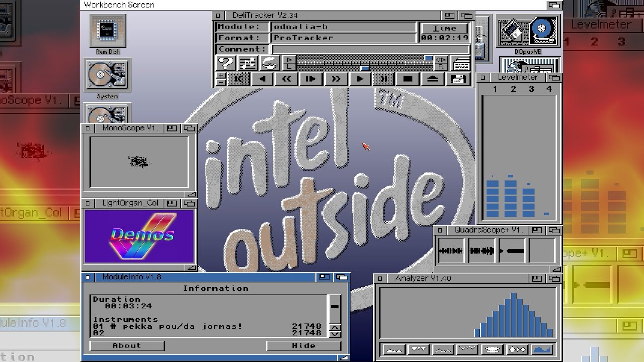
Task: Click the Levelmeter channel 1 label
Action: coord(495,89)
